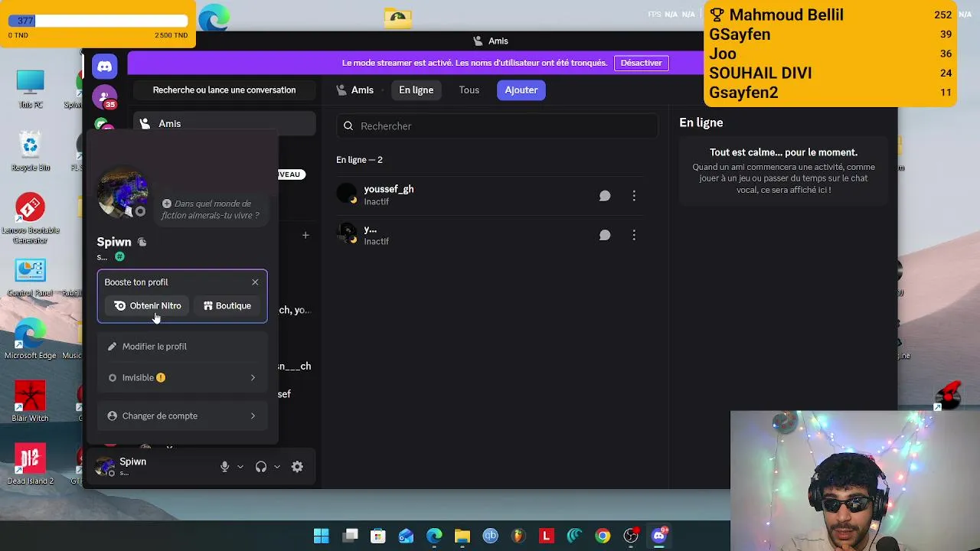Screen dimensions: 980x551
Task: Expand headphone output options arrow
Action: pyautogui.click(x=277, y=467)
